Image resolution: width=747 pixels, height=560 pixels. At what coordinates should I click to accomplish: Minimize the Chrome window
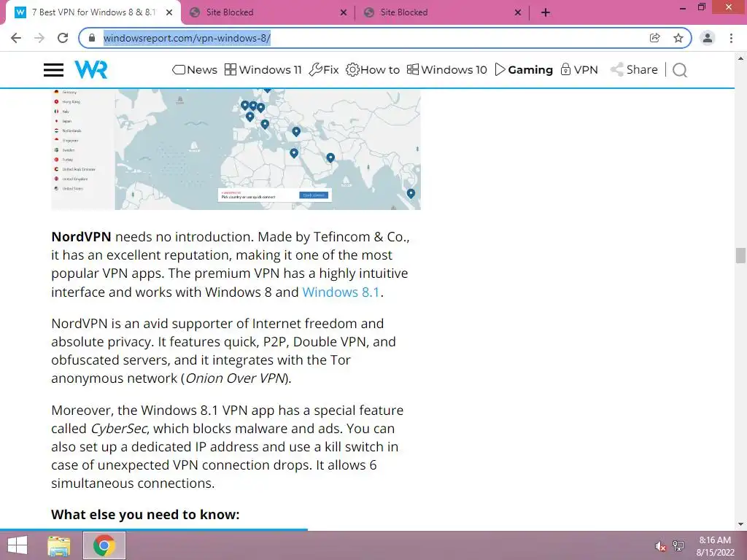(683, 8)
